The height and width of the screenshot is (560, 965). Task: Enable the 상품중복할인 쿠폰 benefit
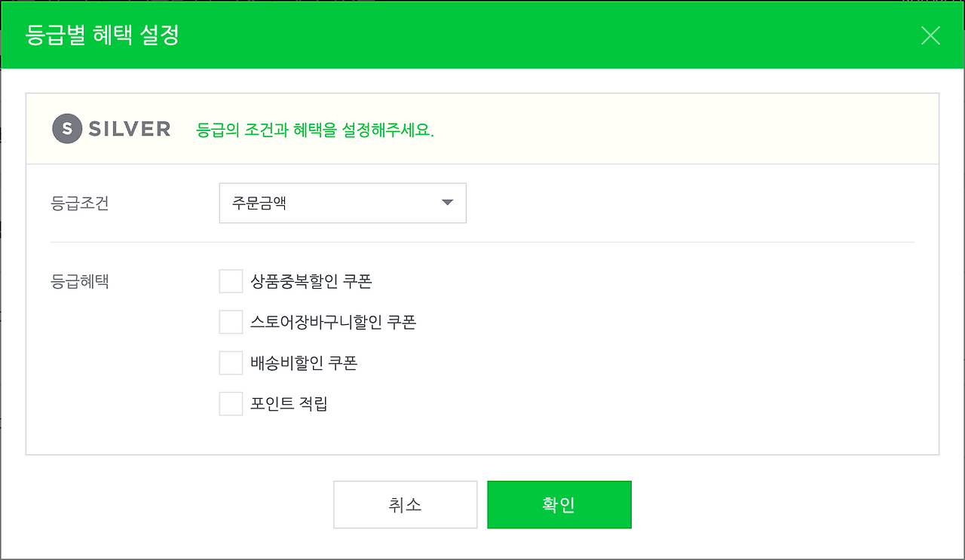[x=231, y=280]
